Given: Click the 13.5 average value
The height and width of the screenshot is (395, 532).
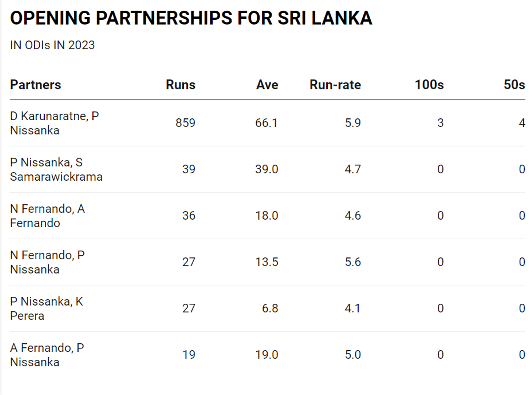Looking at the screenshot, I should (x=267, y=262).
